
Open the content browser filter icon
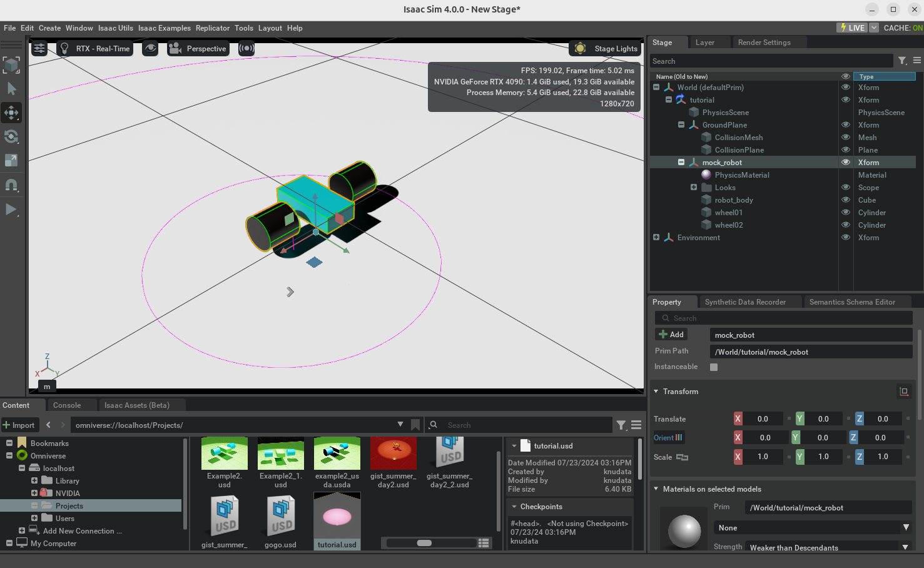coord(621,425)
